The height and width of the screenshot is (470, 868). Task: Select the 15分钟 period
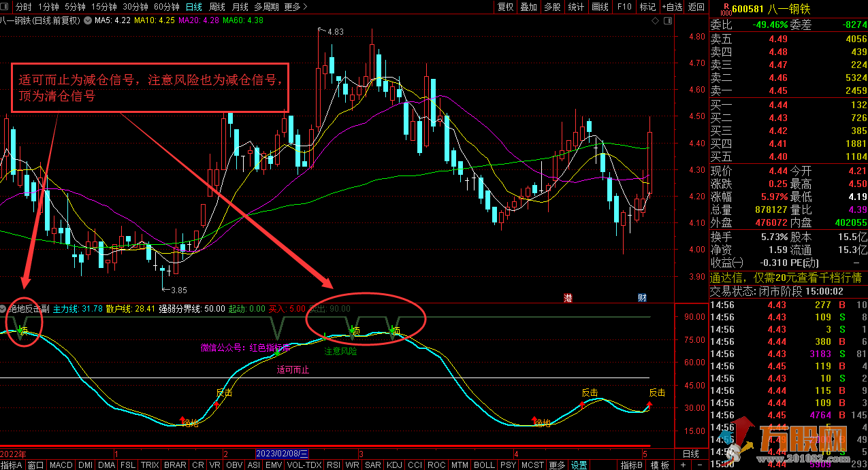(104, 7)
